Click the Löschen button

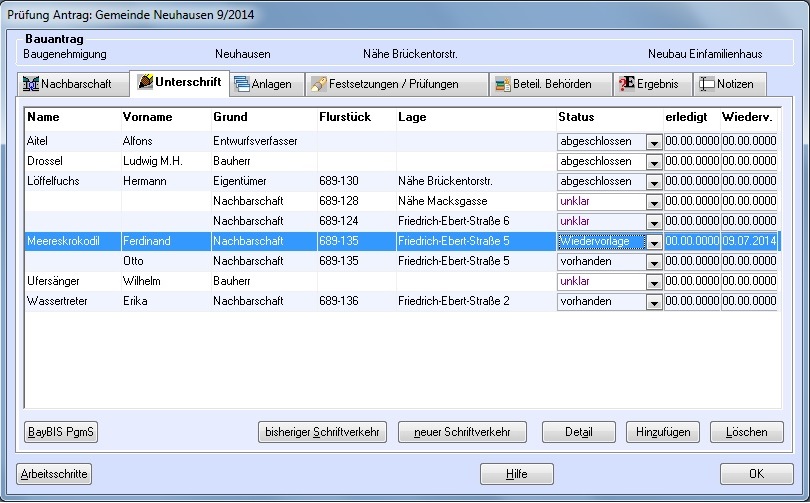coord(746,432)
